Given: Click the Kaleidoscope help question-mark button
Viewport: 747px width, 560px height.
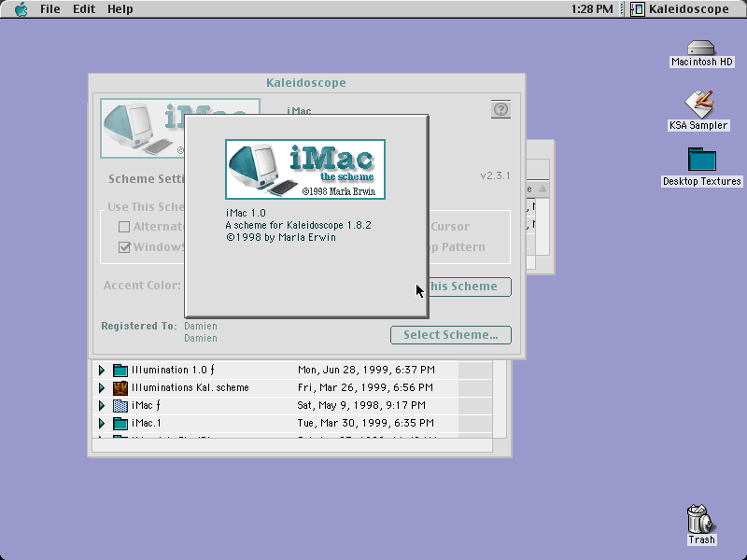Looking at the screenshot, I should click(500, 109).
